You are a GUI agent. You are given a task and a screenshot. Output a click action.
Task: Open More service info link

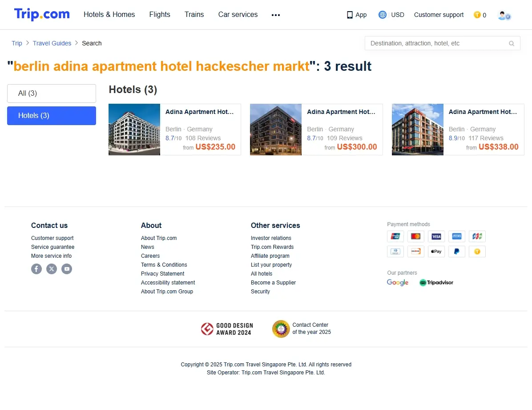tap(51, 256)
